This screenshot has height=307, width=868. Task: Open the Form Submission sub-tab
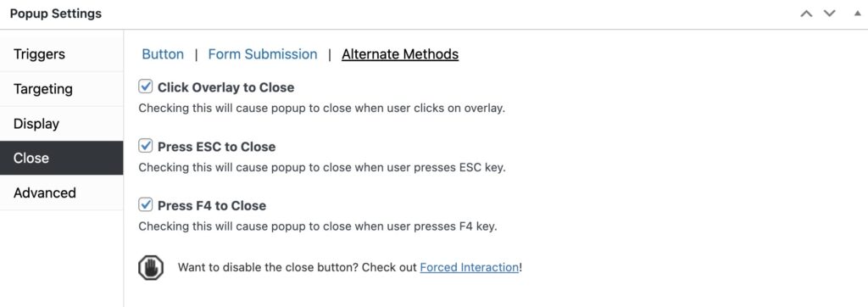tap(263, 54)
